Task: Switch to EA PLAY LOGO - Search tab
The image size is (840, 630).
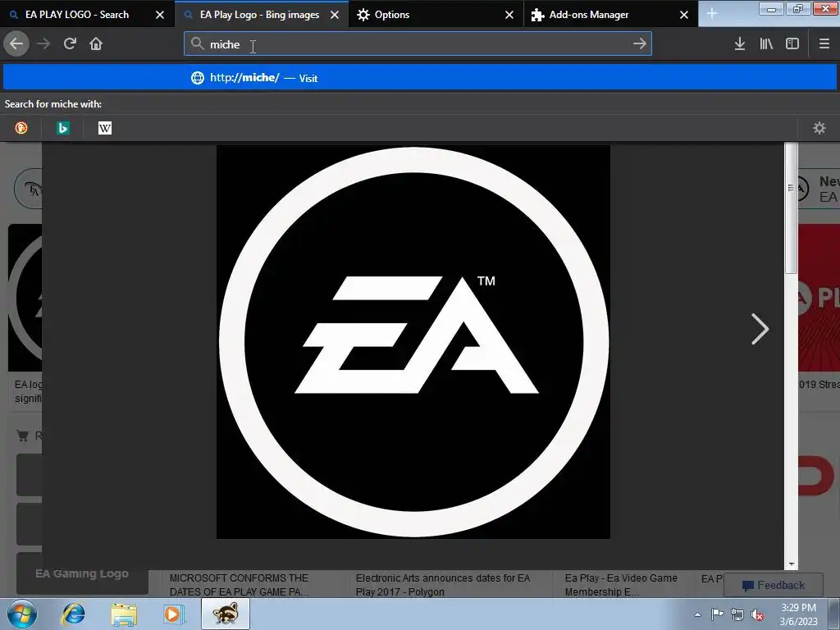Action: coord(77,15)
